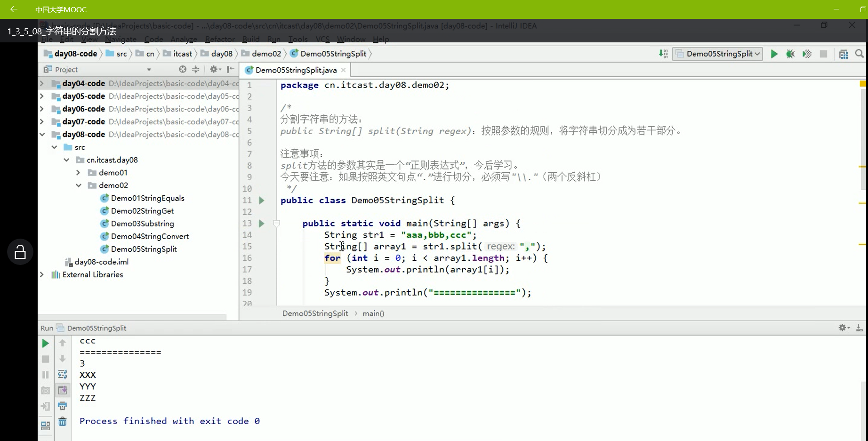868x441 pixels.
Task: Click the green Run button in toolbar
Action: click(x=774, y=54)
